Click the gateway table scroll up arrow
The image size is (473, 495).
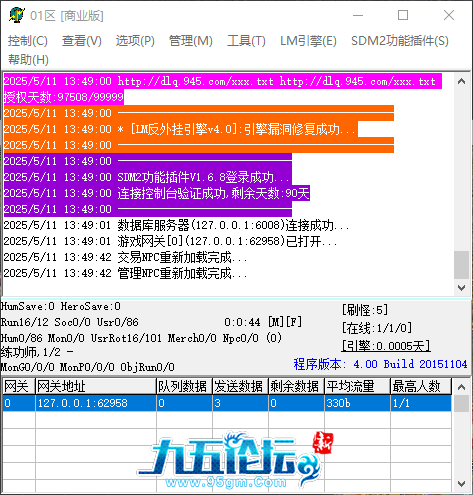click(x=462, y=387)
